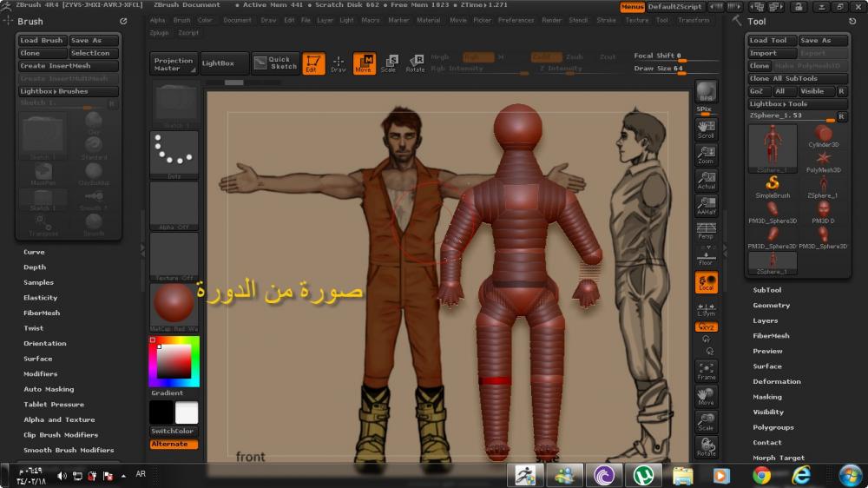Expand the Geometry section in the Tool panel
The width and height of the screenshot is (868, 488).
[x=771, y=306]
